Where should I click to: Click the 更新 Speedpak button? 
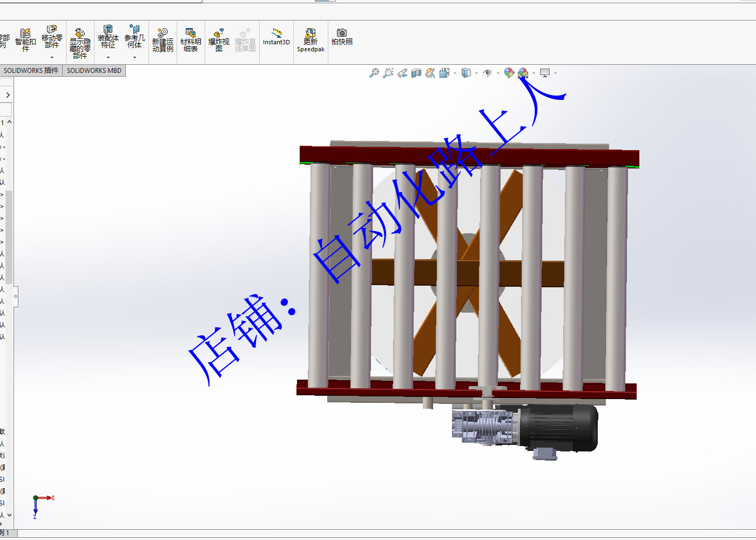310,40
